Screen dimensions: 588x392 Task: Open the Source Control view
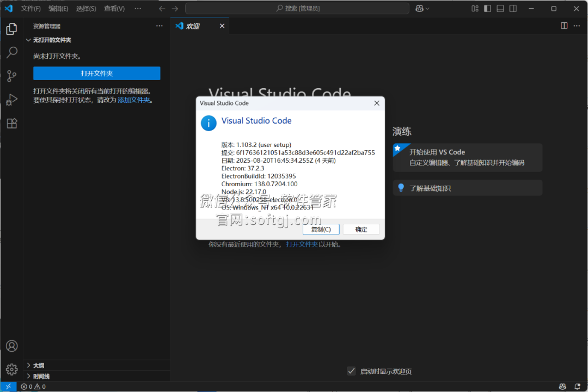click(11, 76)
